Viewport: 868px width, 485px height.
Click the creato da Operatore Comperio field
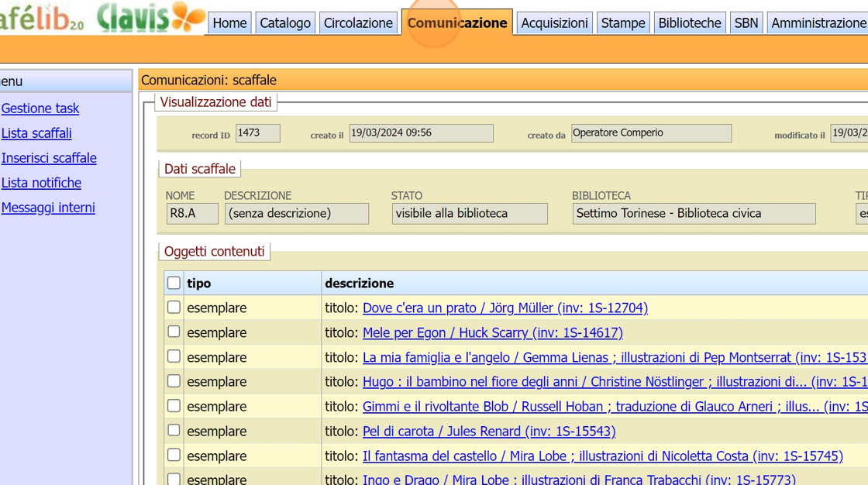click(x=651, y=133)
